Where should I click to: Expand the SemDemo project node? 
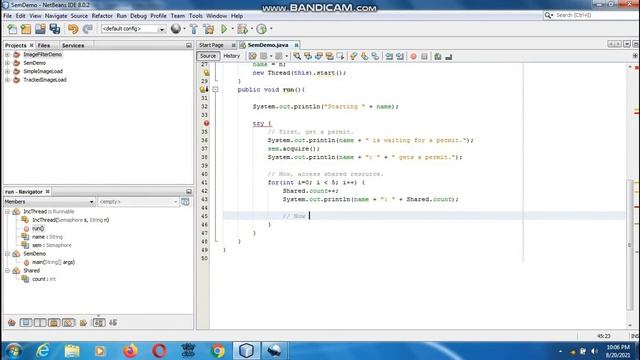click(x=7, y=63)
